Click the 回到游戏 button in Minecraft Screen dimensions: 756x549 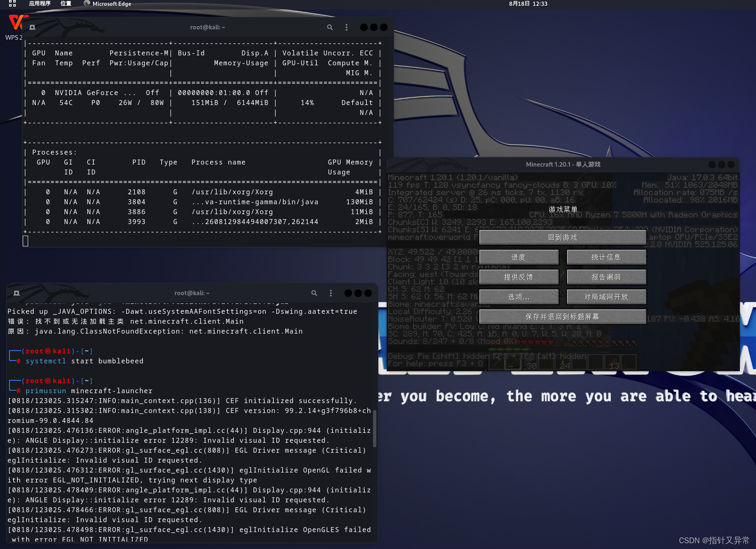(562, 237)
